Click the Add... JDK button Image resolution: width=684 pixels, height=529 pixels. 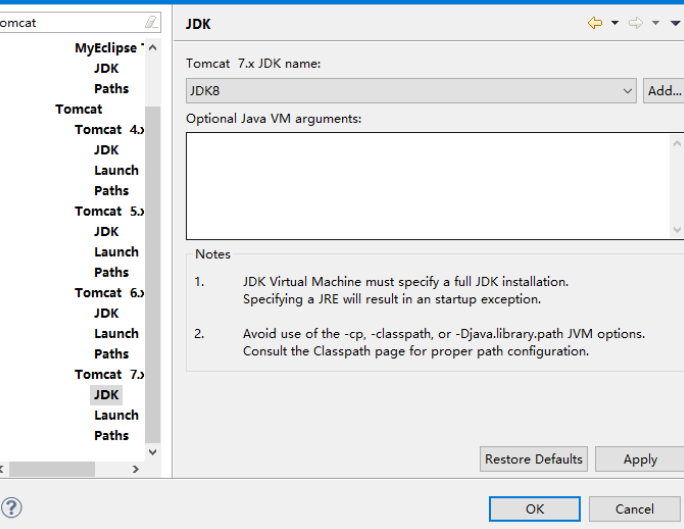664,91
